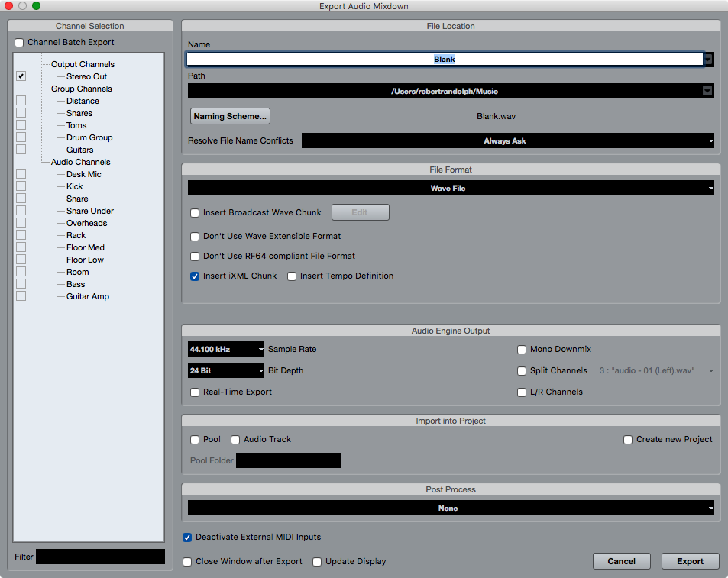Click the Export button
728x578 pixels.
click(x=689, y=561)
